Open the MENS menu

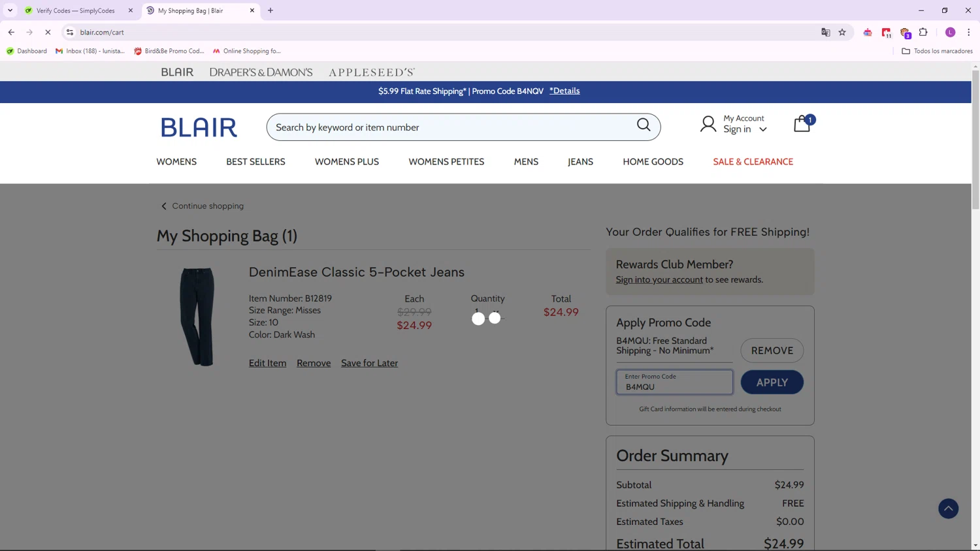tap(526, 162)
